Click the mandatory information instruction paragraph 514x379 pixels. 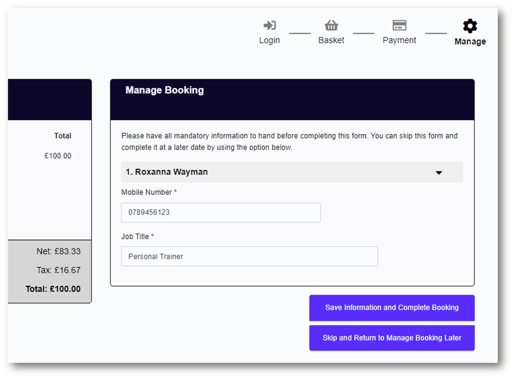click(x=289, y=142)
